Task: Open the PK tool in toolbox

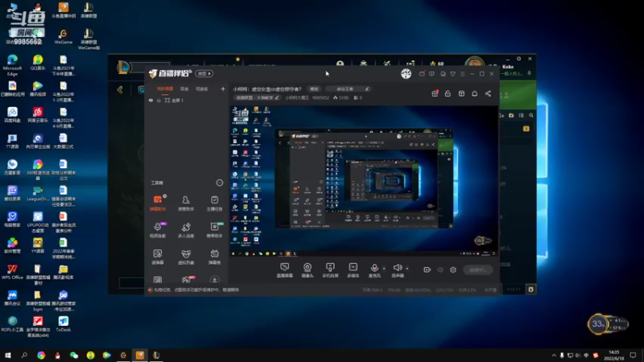Action: coord(187,279)
